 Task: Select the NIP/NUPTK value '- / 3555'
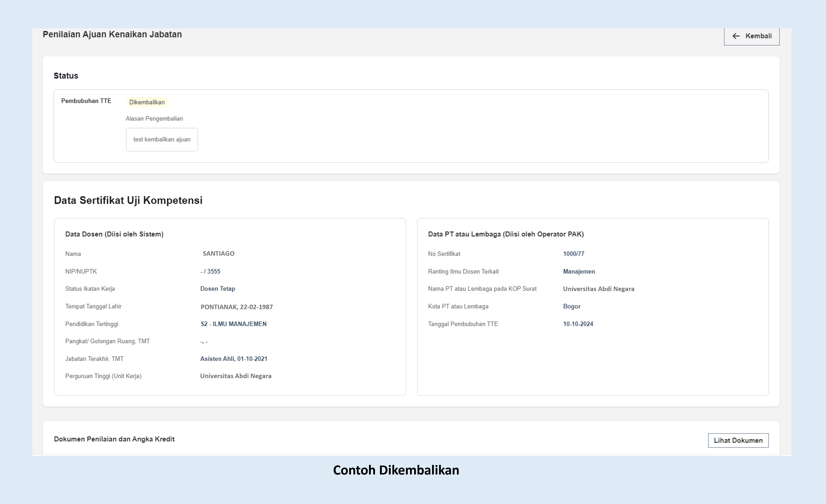tap(211, 271)
